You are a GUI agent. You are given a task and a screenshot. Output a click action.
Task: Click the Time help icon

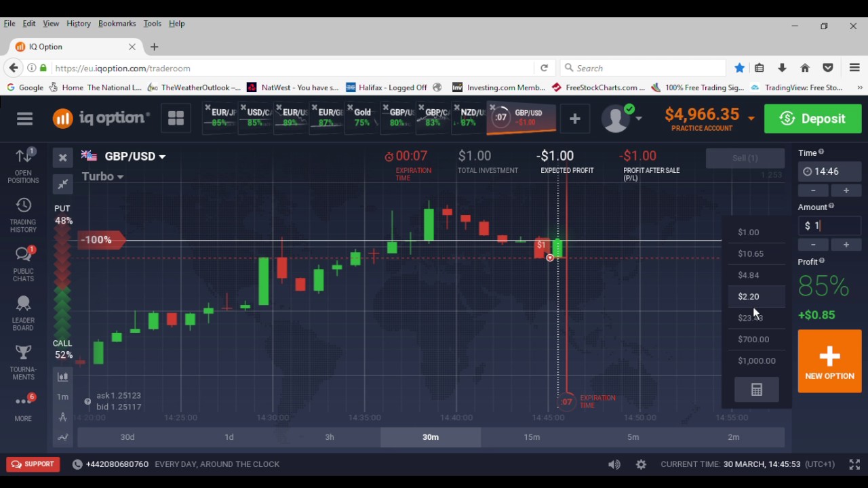point(821,152)
